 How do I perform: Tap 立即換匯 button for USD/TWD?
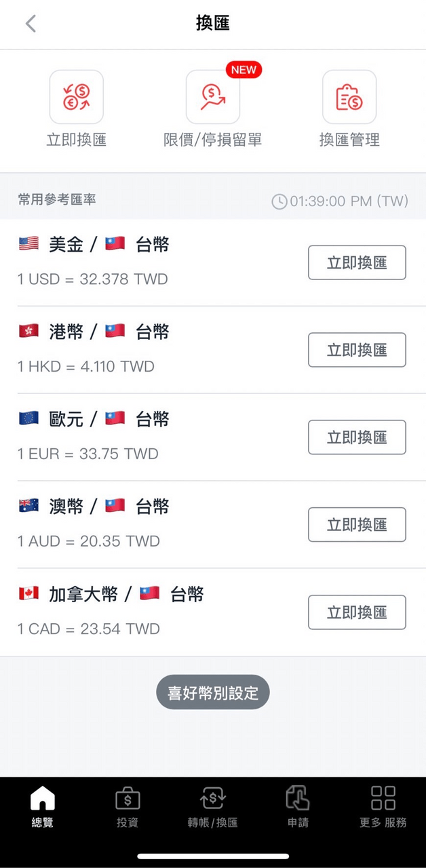357,263
